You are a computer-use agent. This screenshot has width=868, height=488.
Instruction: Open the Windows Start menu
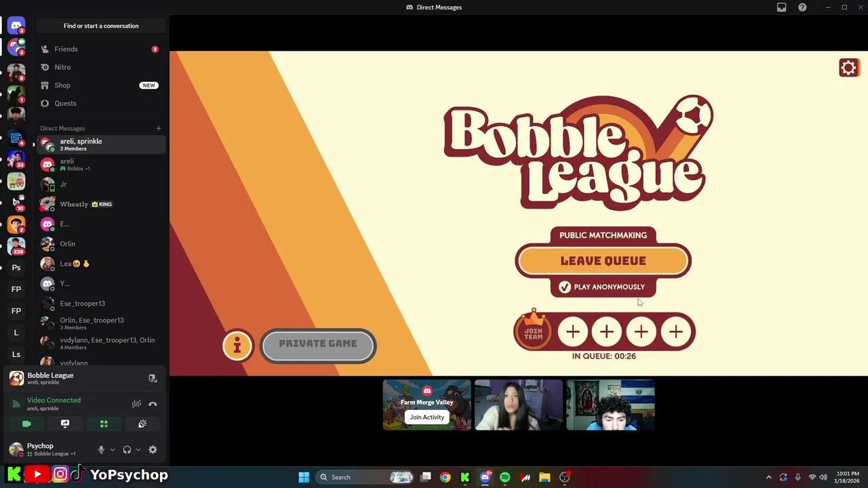tap(304, 477)
